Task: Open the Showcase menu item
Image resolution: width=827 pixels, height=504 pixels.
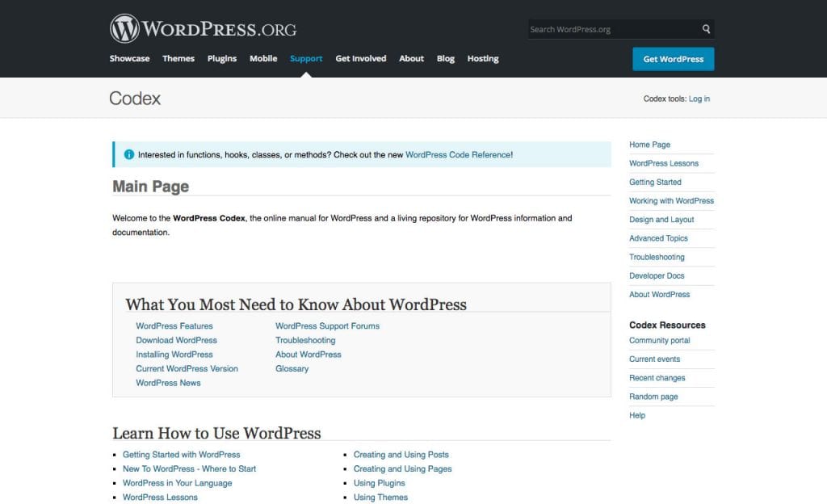Action: [129, 58]
